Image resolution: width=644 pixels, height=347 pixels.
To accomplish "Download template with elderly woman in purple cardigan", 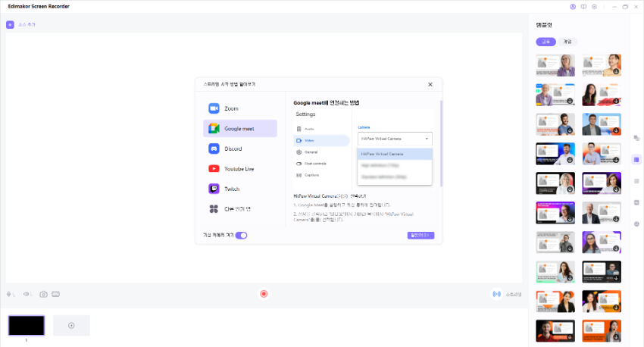I will click(570, 101).
